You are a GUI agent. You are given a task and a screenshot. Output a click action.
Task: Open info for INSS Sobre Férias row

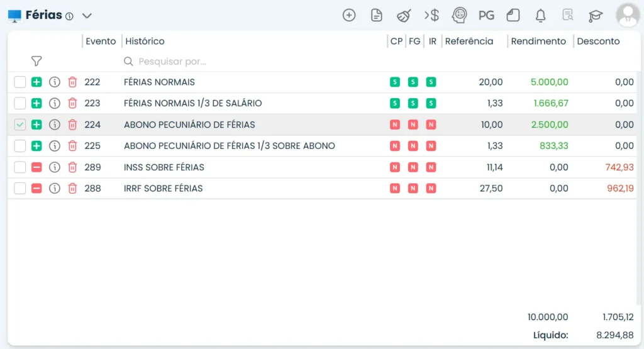55,167
